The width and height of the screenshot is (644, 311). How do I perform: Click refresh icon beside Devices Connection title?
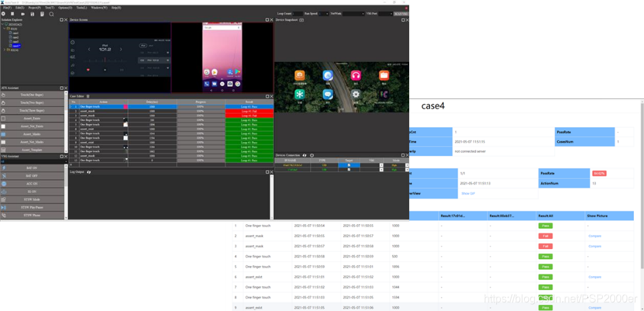coord(304,155)
